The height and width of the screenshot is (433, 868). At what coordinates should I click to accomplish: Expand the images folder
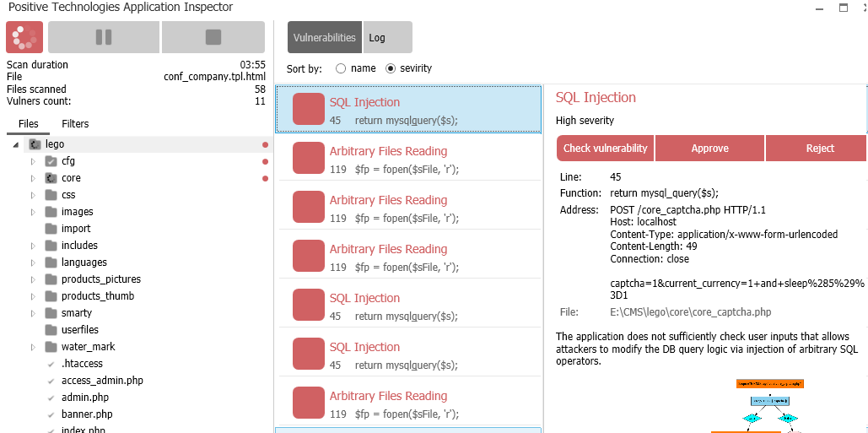[33, 212]
